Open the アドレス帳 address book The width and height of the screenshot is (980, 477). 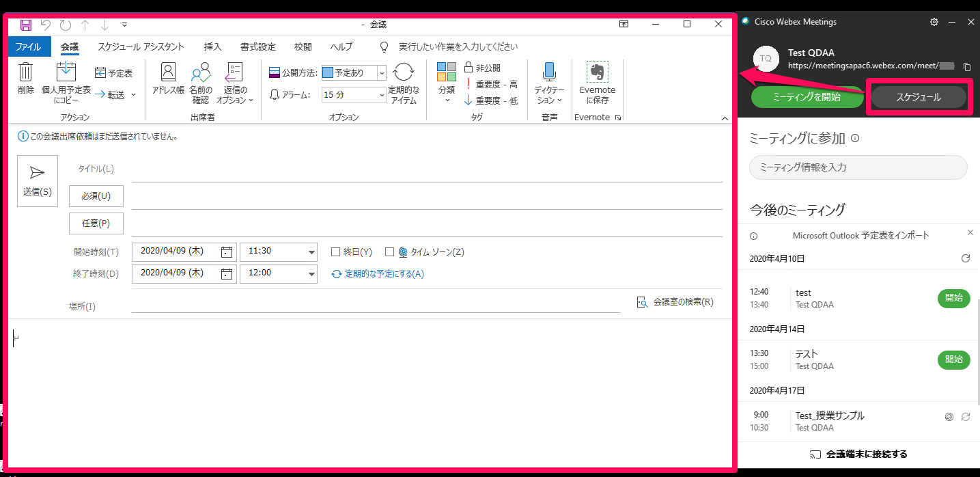[x=168, y=79]
